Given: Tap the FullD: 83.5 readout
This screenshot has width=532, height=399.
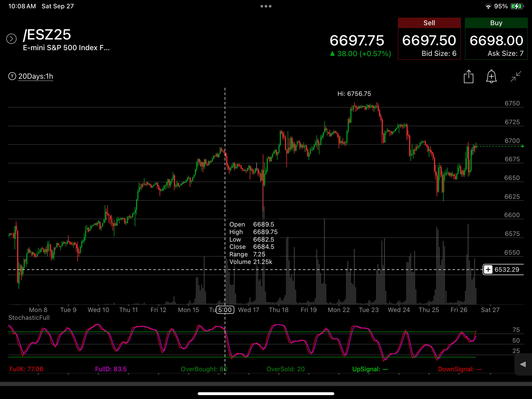Looking at the screenshot, I should tap(111, 369).
